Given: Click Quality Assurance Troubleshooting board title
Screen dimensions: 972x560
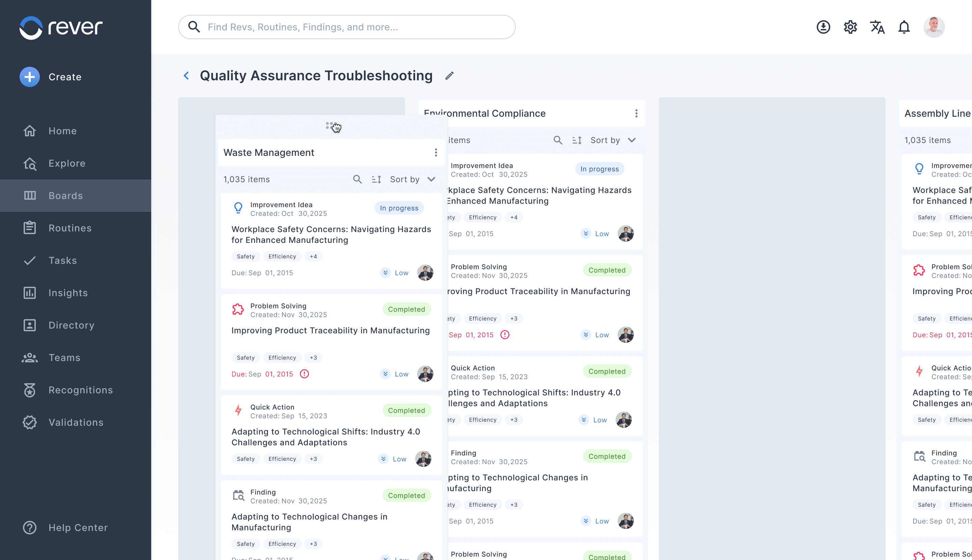Looking at the screenshot, I should pos(316,76).
